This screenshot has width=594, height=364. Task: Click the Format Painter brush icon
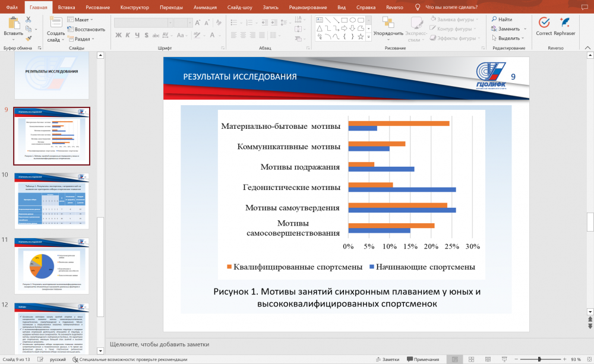(x=28, y=38)
